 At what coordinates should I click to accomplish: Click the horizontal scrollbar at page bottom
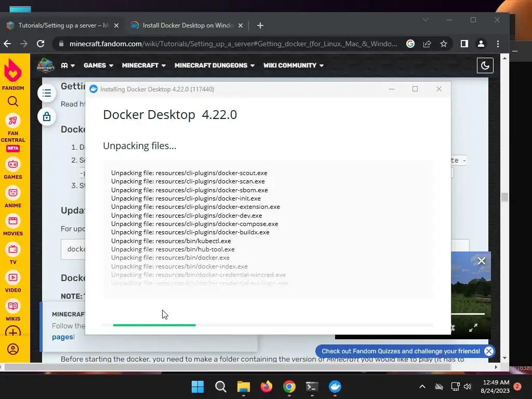(228, 367)
